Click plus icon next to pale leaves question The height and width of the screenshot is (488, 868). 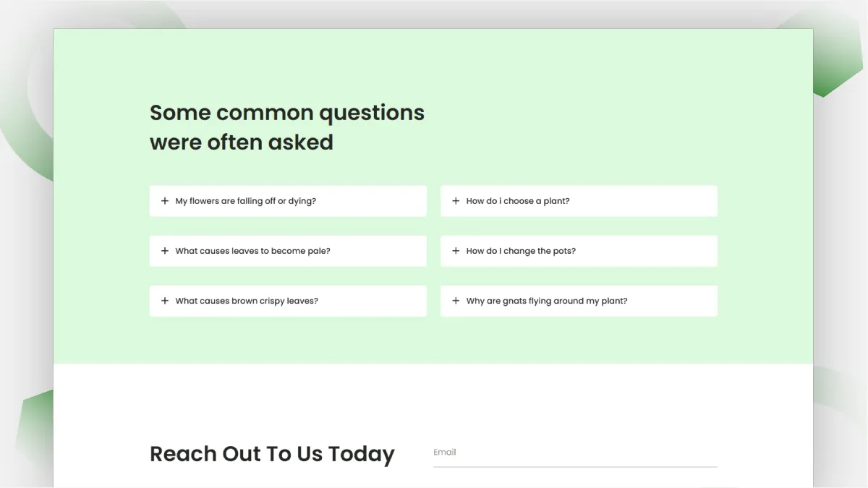[x=165, y=251]
